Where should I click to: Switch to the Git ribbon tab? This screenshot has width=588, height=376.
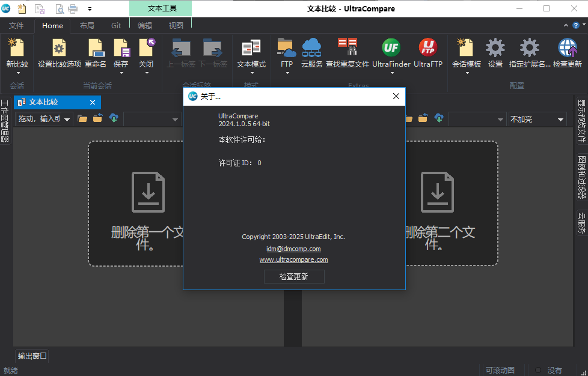[116, 26]
